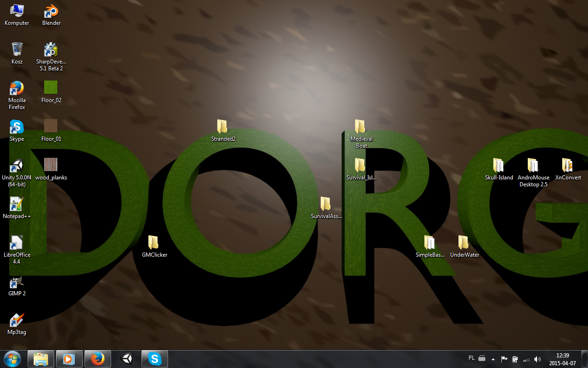The height and width of the screenshot is (368, 588).
Task: Open the Windows Start menu
Action: coord(12,359)
